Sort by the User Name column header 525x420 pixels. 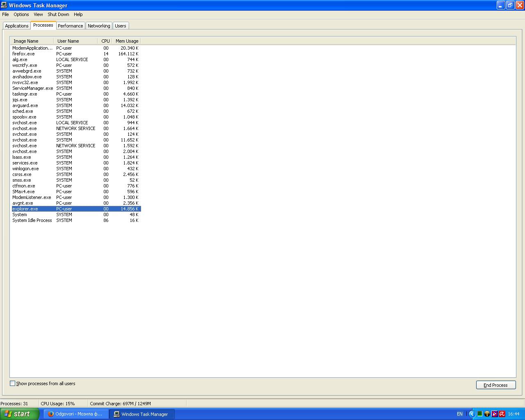point(75,41)
